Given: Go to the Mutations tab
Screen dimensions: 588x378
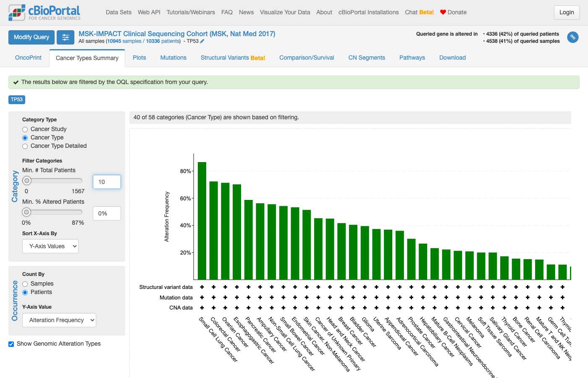Looking at the screenshot, I should pos(173,58).
